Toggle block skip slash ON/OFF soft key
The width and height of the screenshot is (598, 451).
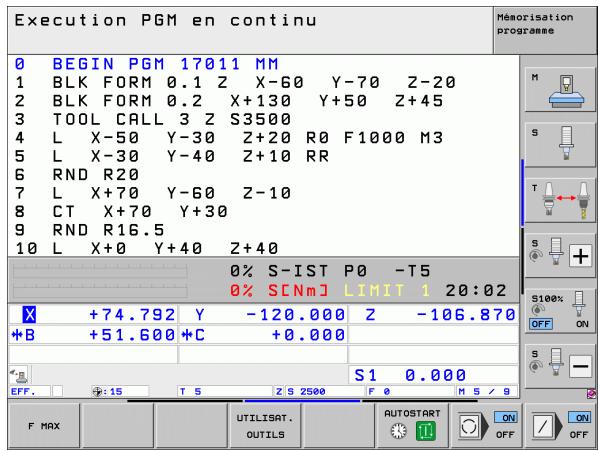click(560, 426)
